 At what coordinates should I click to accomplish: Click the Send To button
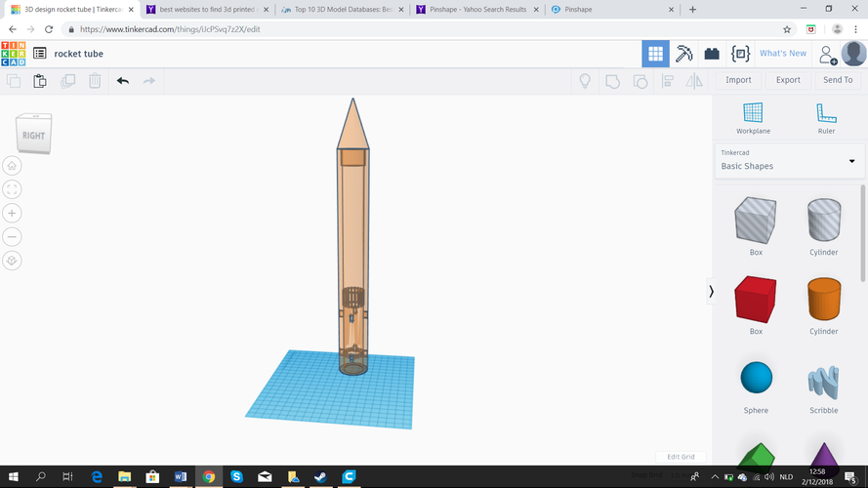point(838,80)
